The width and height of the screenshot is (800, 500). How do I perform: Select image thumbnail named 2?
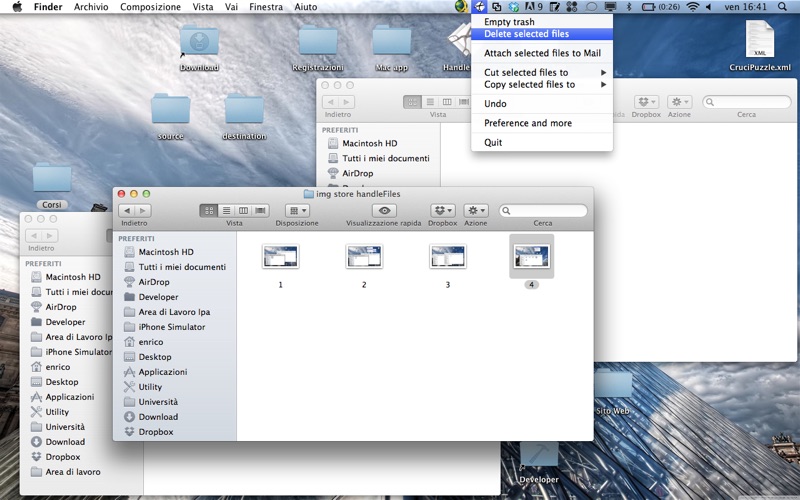click(x=364, y=256)
